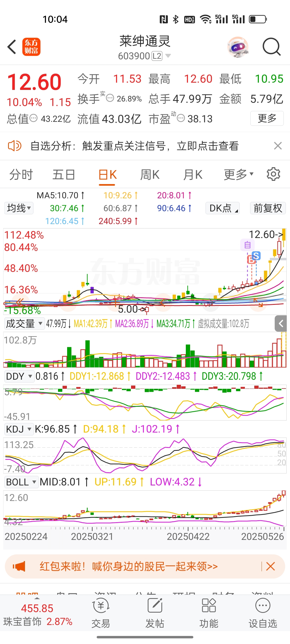Image resolution: width=290 pixels, height=644 pixels.
Task: Open 珠宝首饰 sector index 455.85
Action: (x=38, y=615)
